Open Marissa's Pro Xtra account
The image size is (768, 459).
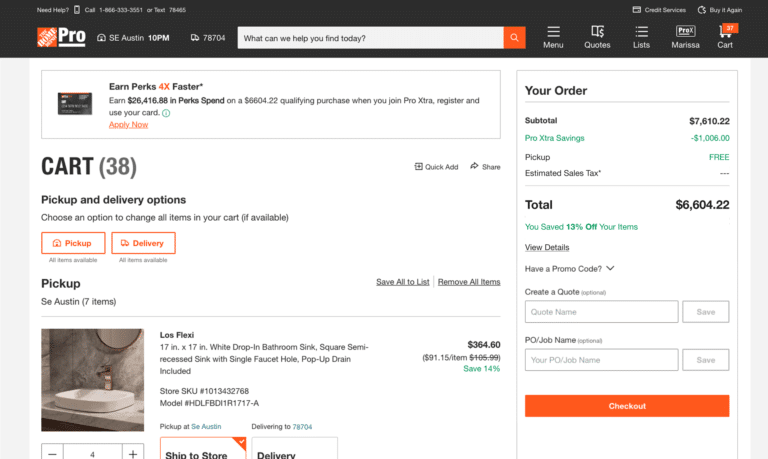[685, 37]
